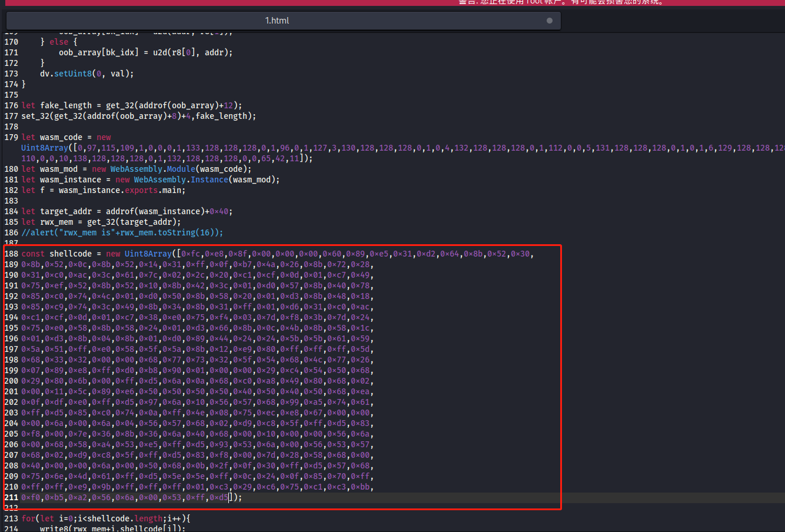Click 'const shellcode' in line 188
Screen dimensions: 785x532
tap(56, 254)
